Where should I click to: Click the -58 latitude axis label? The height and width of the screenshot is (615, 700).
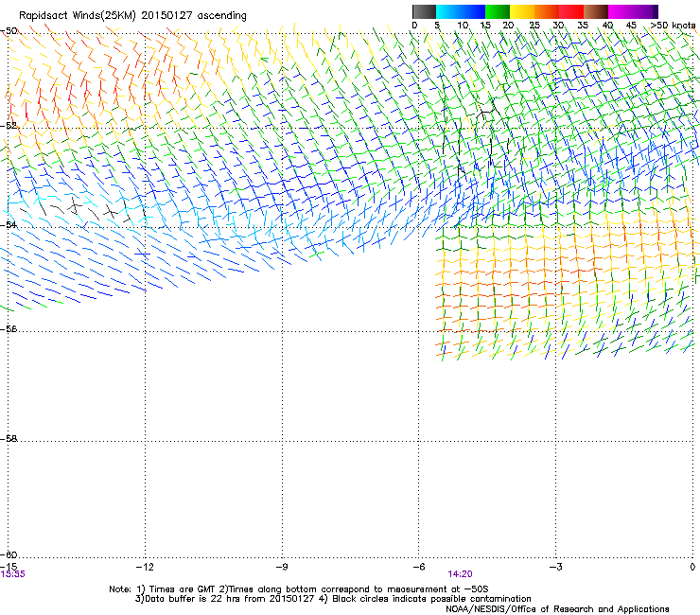click(9, 439)
